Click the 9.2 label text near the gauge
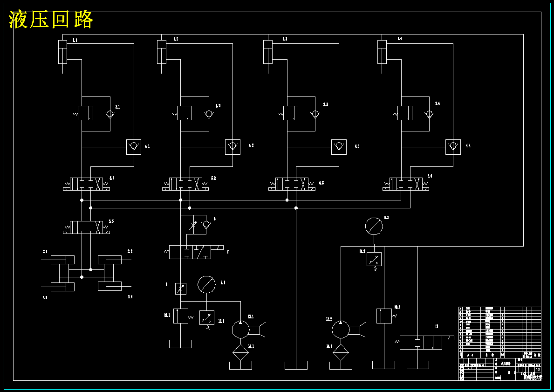 386,217
